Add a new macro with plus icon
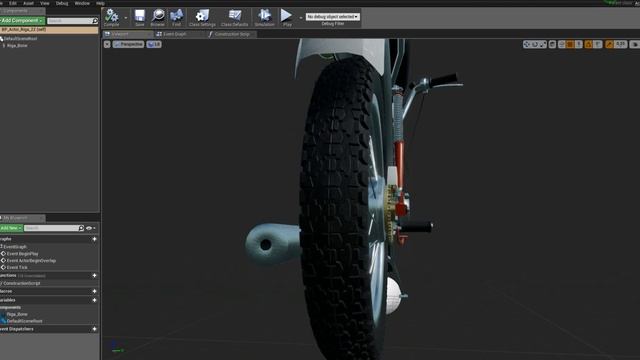The width and height of the screenshot is (640, 360). 94,291
